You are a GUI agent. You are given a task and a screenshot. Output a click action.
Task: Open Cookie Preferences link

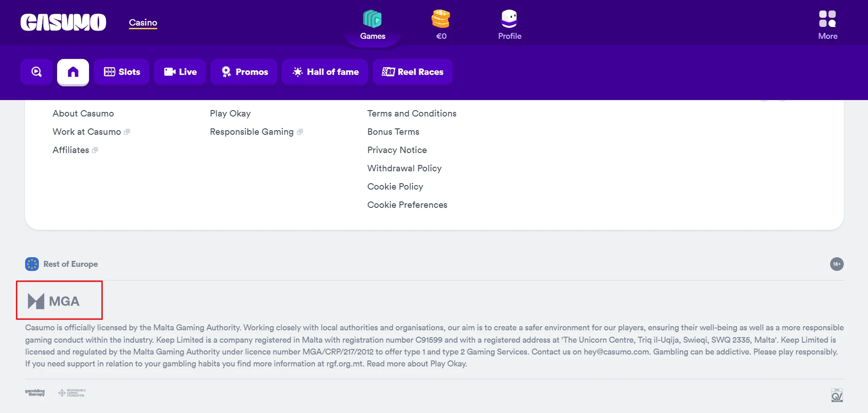point(407,205)
